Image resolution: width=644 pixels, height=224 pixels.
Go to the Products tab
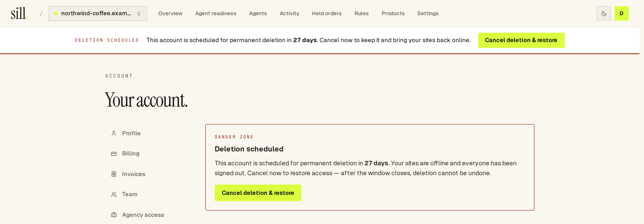point(393,13)
